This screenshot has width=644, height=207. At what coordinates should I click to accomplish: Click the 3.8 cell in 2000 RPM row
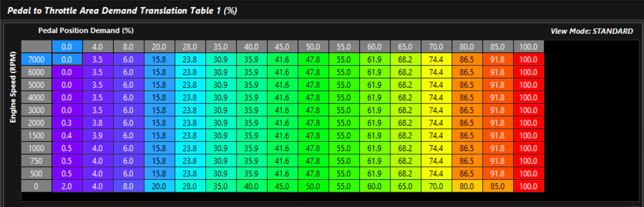98,122
